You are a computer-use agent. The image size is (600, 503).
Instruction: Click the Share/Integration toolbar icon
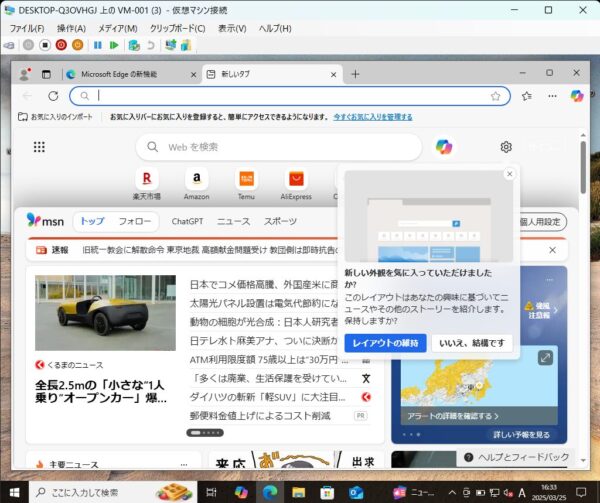(186, 45)
